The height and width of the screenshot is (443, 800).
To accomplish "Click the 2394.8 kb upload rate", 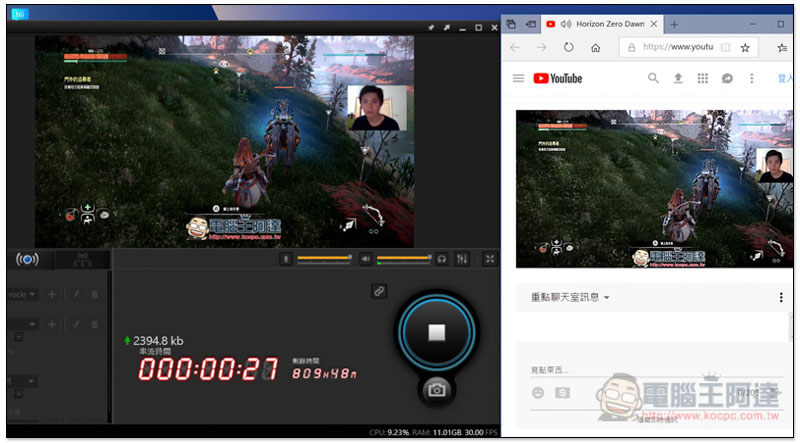I will click(x=154, y=340).
